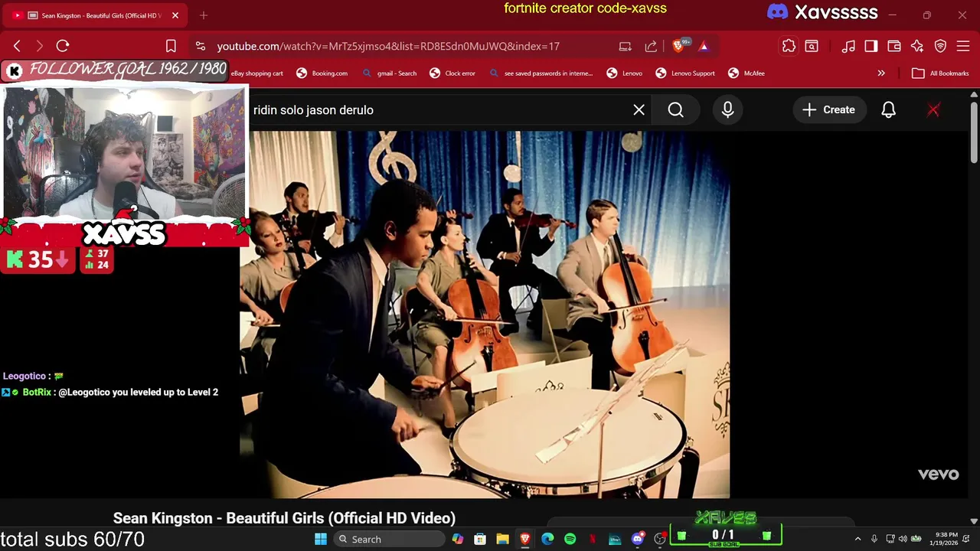Screen dimensions: 980x551
Task: Open Spotify from the taskbar
Action: 570,540
